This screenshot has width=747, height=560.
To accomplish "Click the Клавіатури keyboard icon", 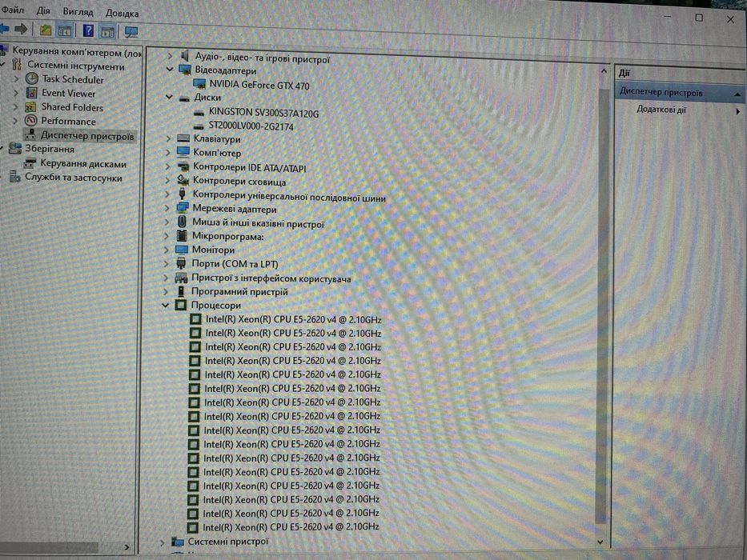I will click(x=183, y=139).
